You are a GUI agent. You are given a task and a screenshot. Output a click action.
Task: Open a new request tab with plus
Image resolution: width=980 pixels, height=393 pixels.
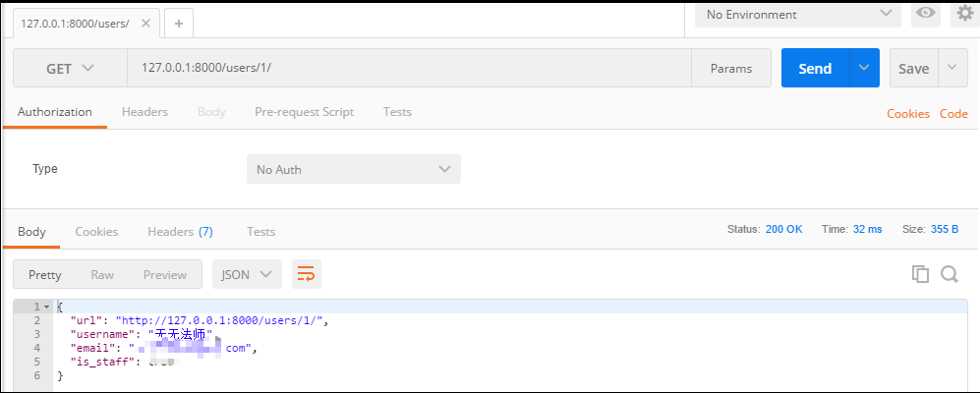click(x=178, y=23)
